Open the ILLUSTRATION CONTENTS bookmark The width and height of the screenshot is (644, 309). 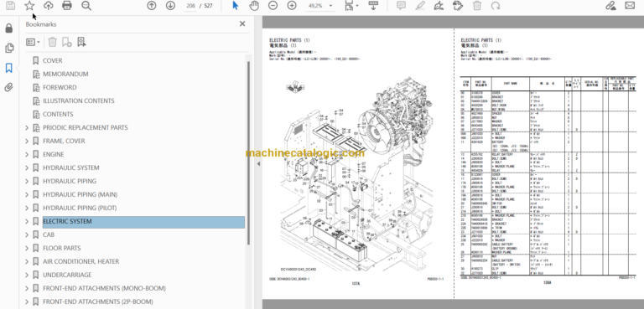pos(79,101)
